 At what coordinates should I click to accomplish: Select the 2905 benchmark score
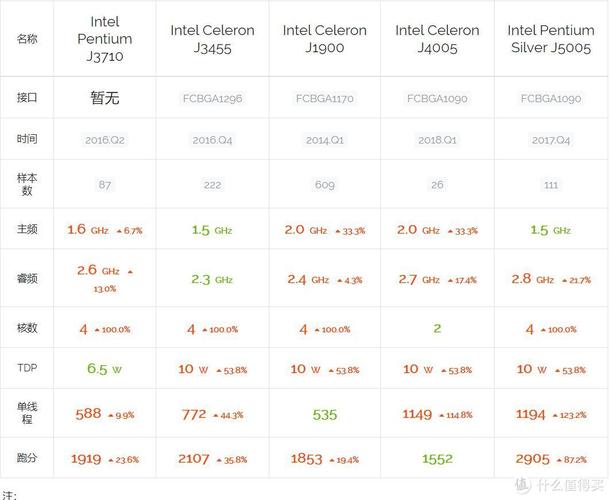click(533, 459)
